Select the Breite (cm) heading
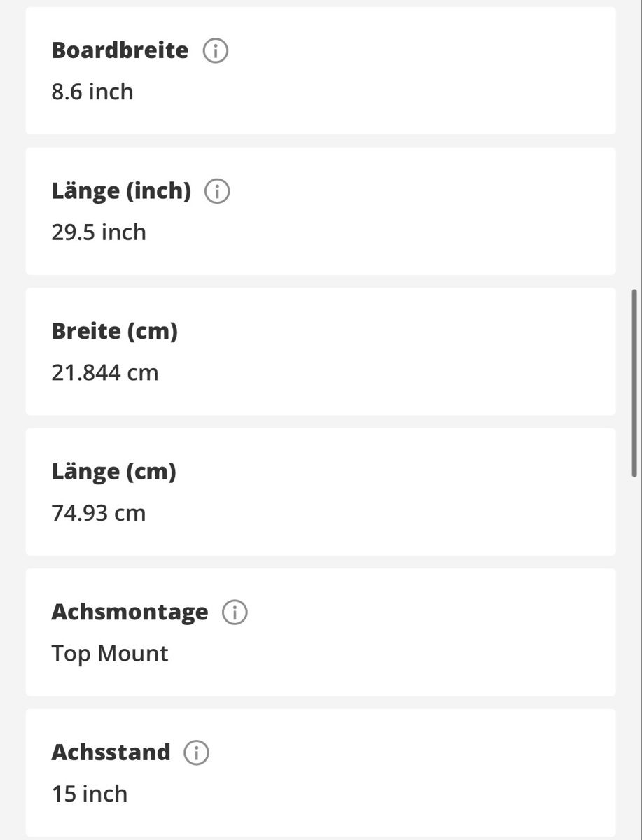 click(x=115, y=331)
